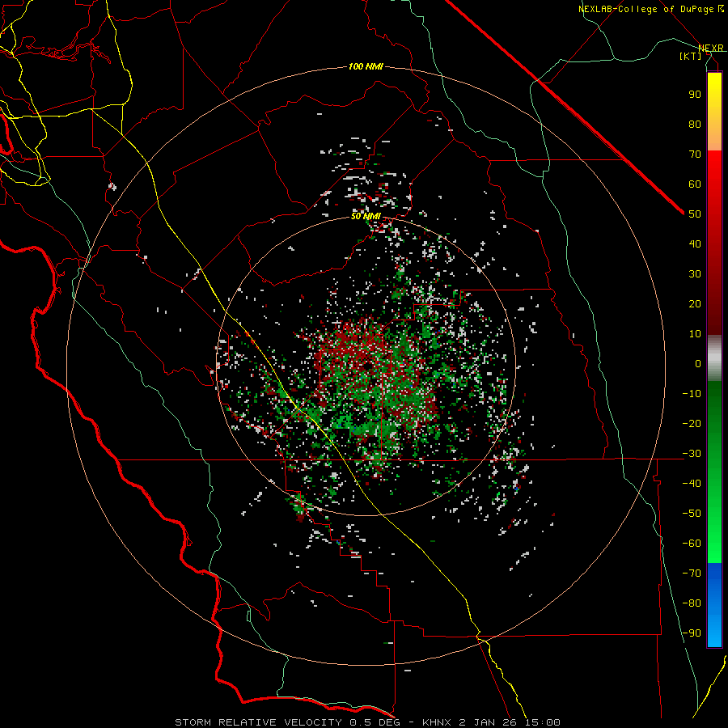Click the 0 value on the velocity scale

(x=698, y=364)
